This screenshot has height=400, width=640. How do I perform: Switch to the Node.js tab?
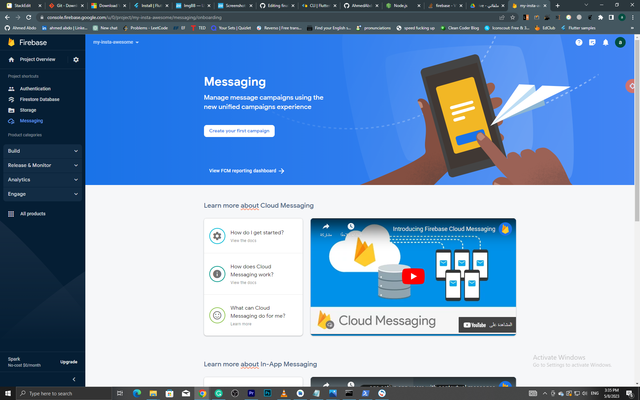pos(402,6)
